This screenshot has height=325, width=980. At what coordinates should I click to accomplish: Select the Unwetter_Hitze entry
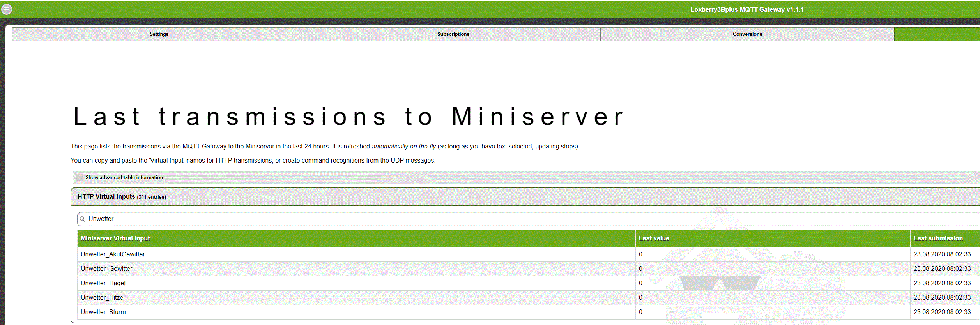102,298
